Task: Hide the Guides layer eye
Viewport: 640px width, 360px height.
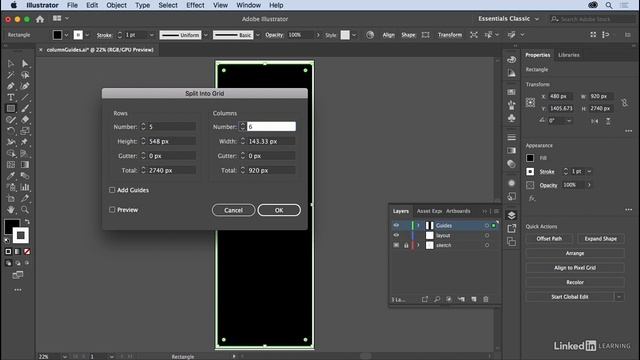Action: tap(396, 225)
